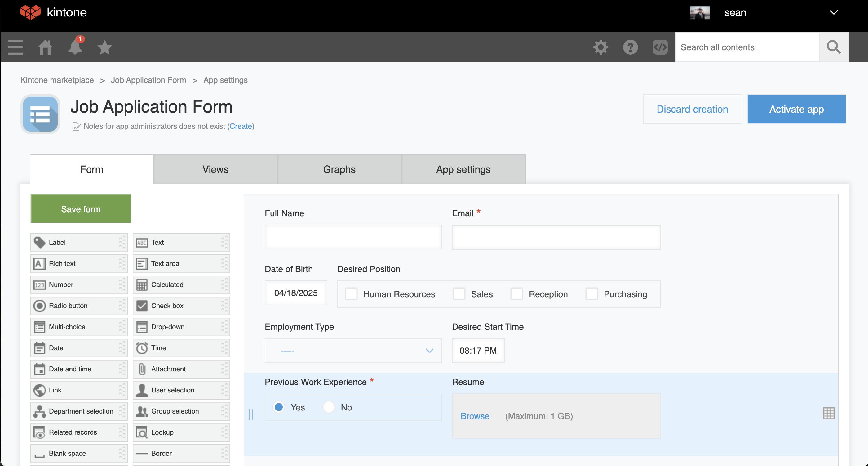Open Kintone administration settings gear
Screen dimensions: 868x466
click(601, 47)
